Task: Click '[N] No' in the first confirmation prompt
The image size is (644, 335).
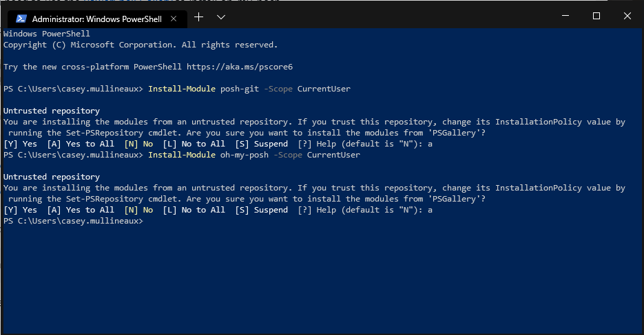Action: (138, 144)
